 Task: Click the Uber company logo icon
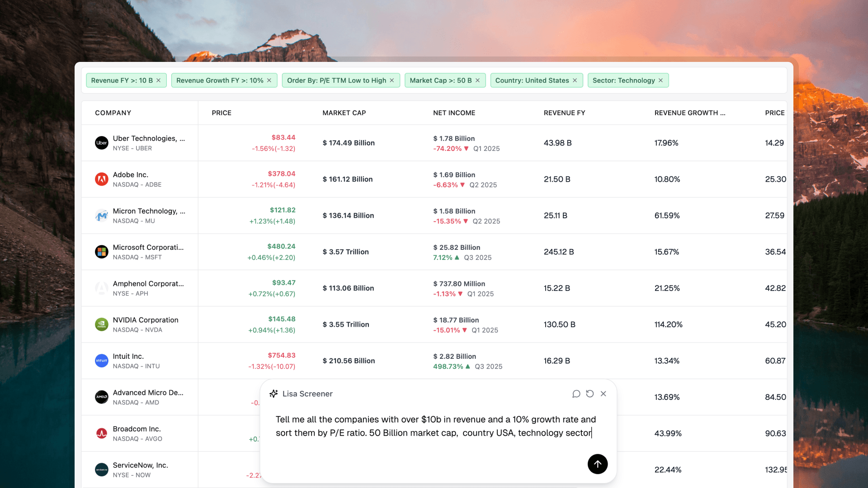(x=102, y=143)
